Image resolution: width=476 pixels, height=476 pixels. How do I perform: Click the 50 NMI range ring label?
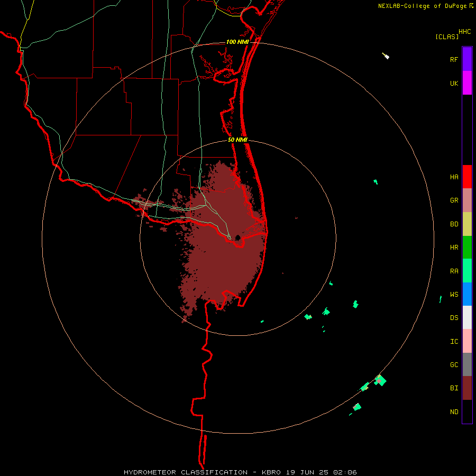tap(237, 140)
